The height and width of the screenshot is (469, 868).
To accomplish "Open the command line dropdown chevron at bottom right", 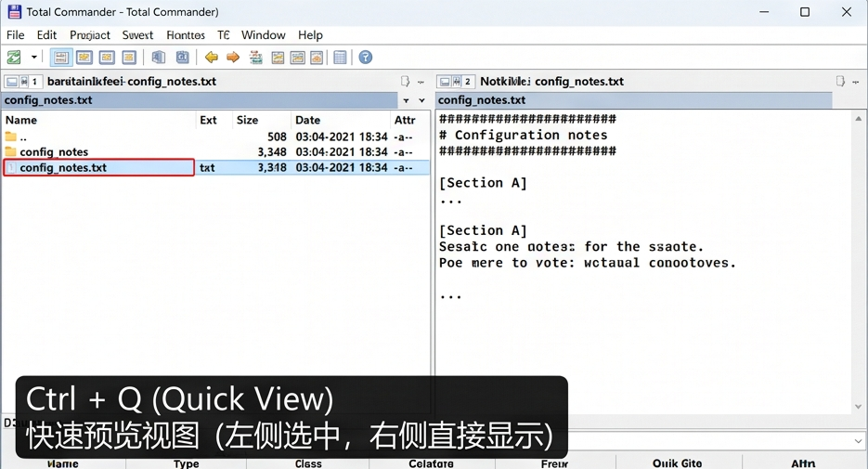I will [858, 441].
